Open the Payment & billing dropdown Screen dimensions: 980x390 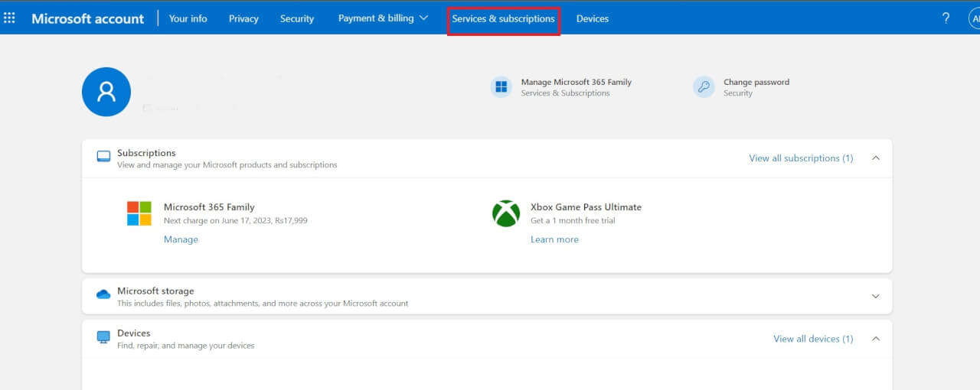(x=383, y=18)
